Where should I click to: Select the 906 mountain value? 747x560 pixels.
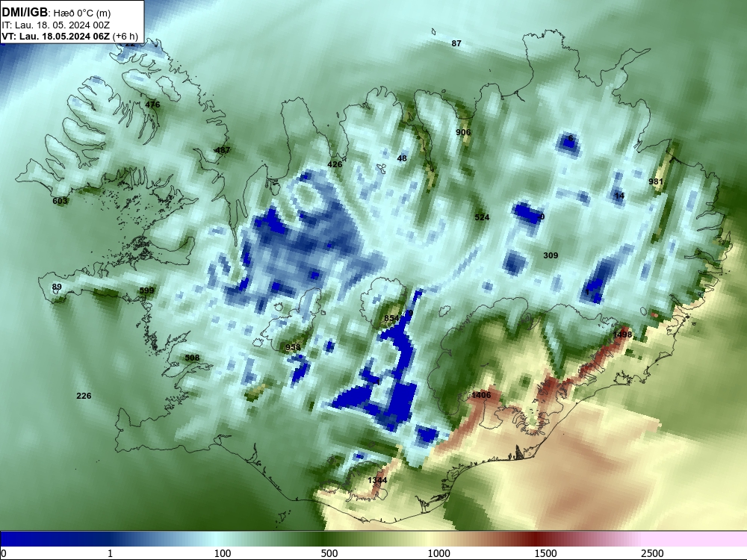463,132
